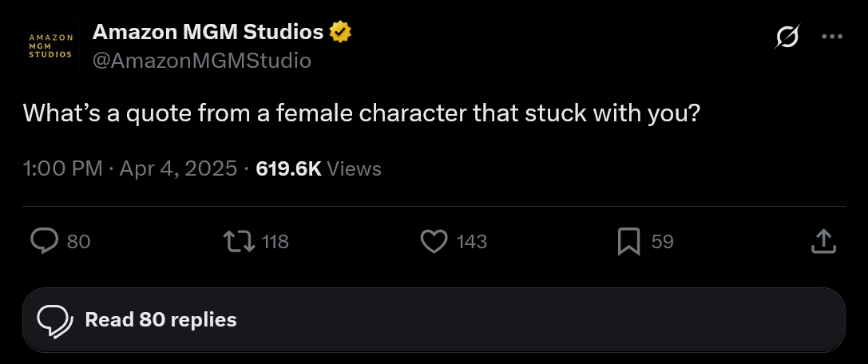Click the repost arrows icon
The image size is (868, 364).
(x=237, y=241)
